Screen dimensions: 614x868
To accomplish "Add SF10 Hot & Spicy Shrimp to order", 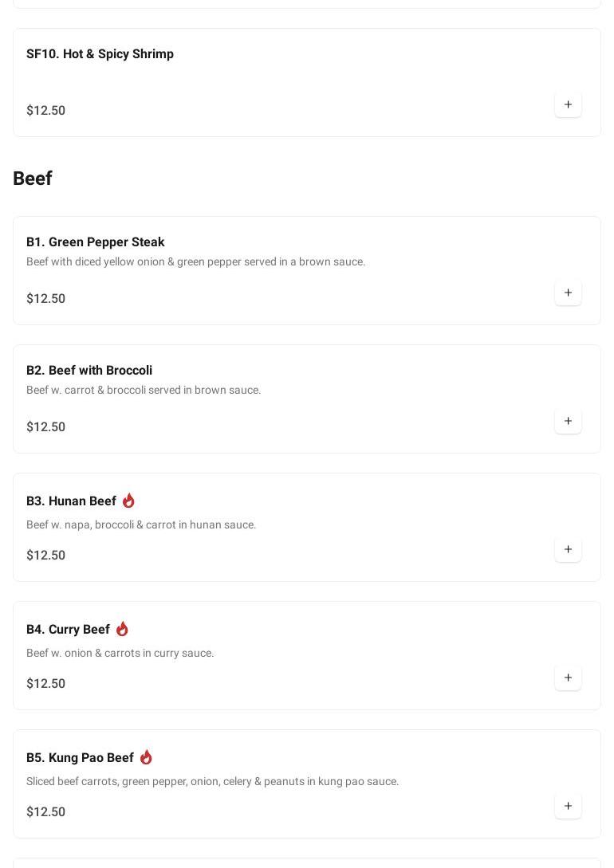I will point(568,104).
